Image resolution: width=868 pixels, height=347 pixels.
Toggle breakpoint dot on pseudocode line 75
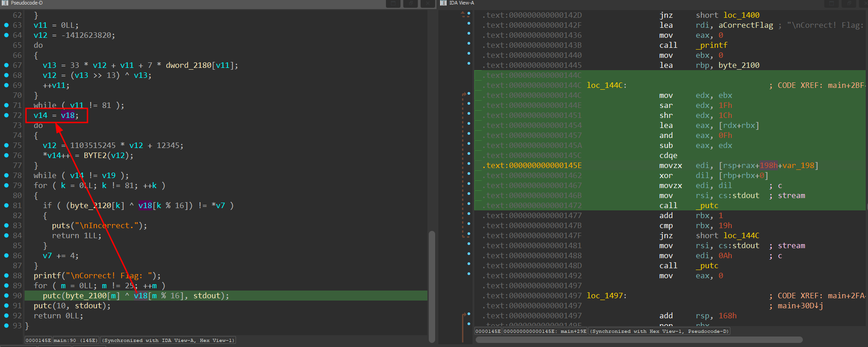6,145
